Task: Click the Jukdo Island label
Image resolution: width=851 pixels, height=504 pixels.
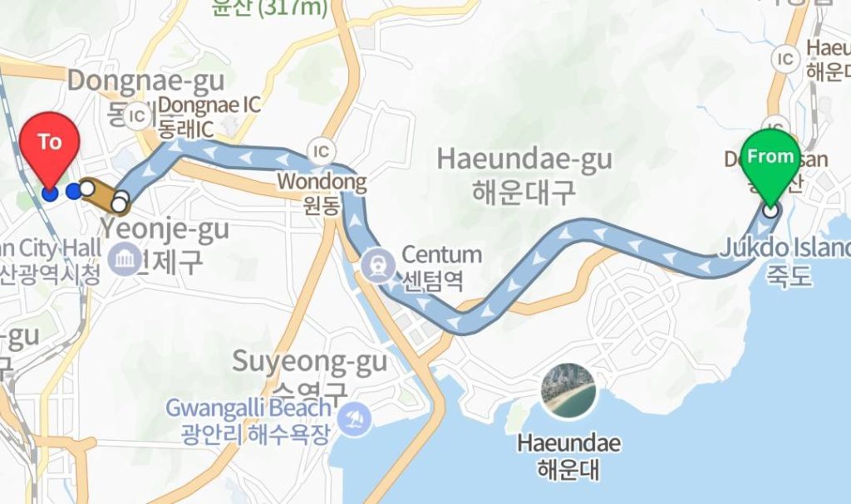Action: [785, 248]
